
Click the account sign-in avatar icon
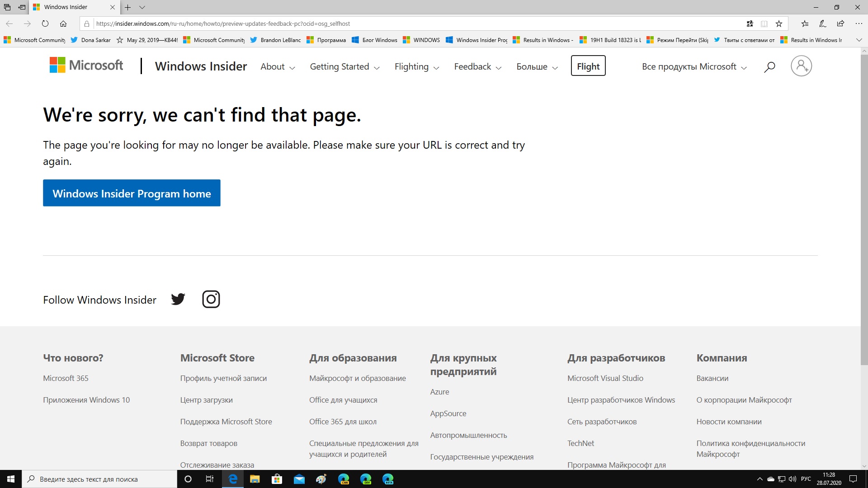[x=801, y=66]
